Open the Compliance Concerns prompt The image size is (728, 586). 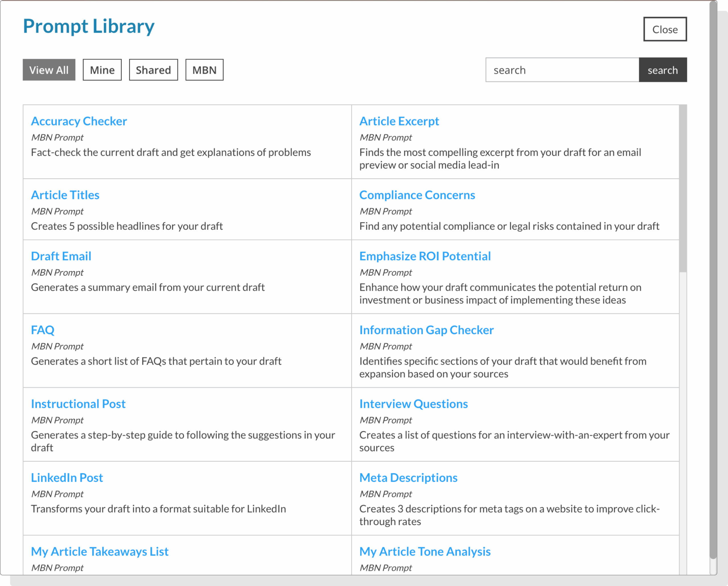417,195
